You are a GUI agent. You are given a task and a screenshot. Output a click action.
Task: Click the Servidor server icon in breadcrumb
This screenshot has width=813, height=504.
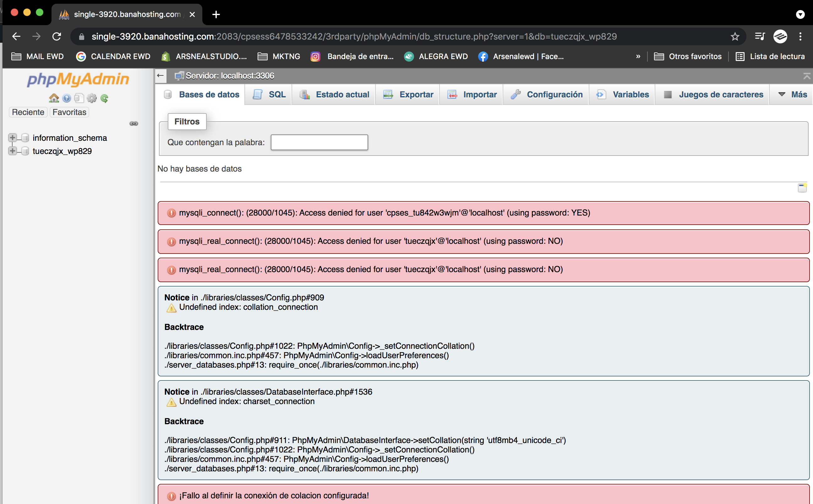[x=179, y=76]
